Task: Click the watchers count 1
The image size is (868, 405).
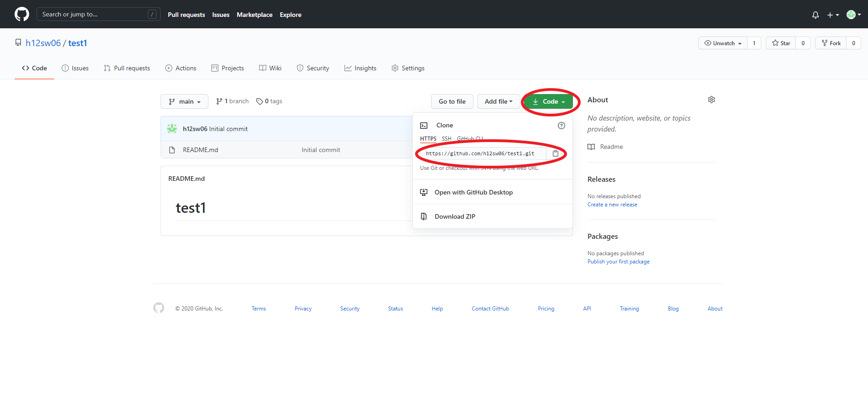Action: [754, 43]
